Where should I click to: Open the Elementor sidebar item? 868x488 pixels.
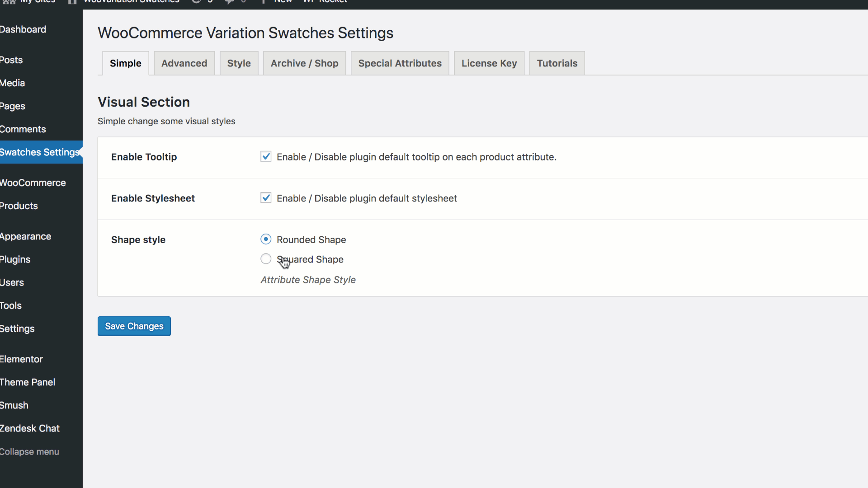click(x=21, y=359)
